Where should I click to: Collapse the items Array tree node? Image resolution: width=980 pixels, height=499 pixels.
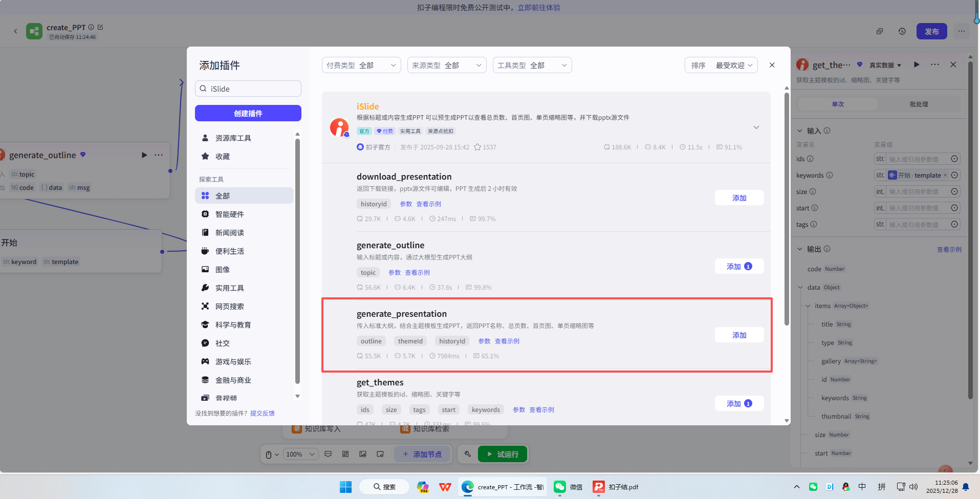pos(808,306)
